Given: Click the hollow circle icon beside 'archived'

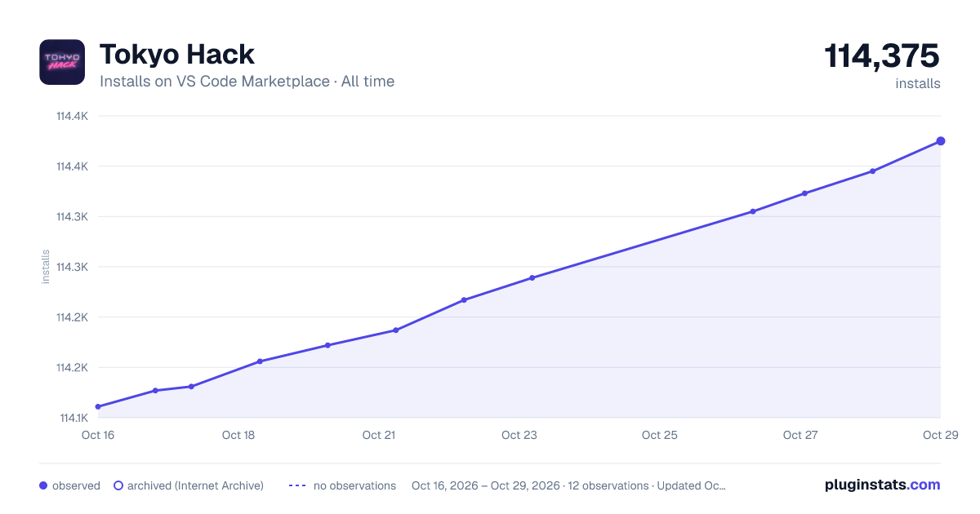Looking at the screenshot, I should tap(118, 485).
